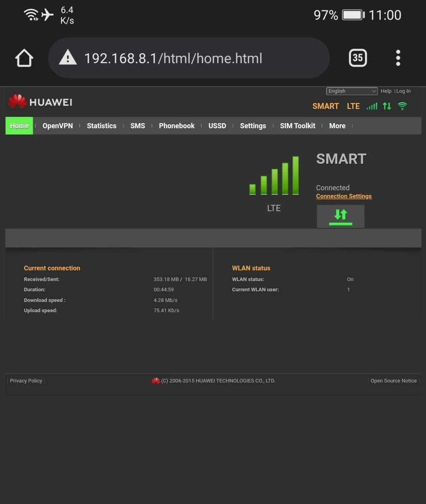Click the Download speed label
Screen dimensions: 426x504
tap(45, 300)
